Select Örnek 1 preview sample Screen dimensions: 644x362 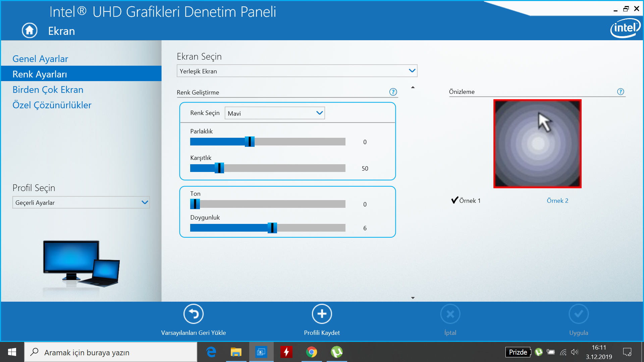click(466, 200)
